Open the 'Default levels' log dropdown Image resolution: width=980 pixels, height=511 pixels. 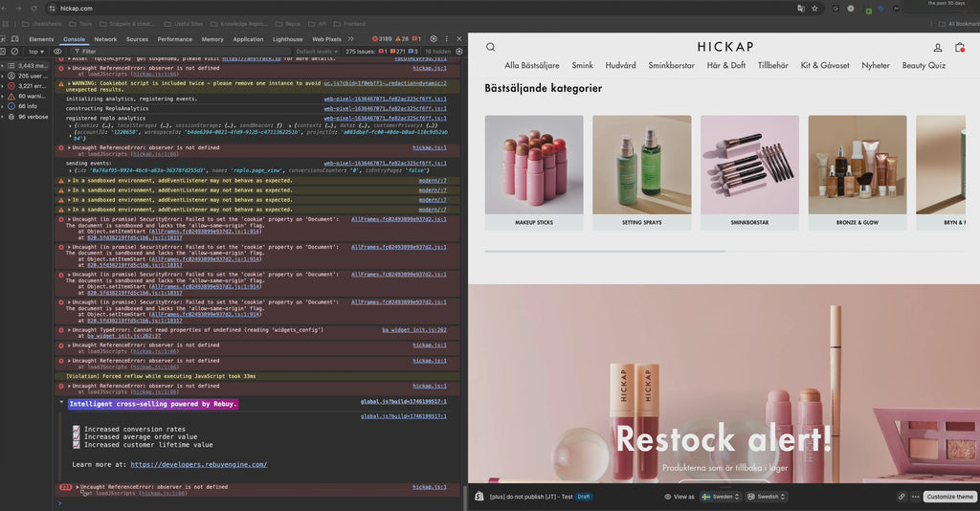pos(317,52)
